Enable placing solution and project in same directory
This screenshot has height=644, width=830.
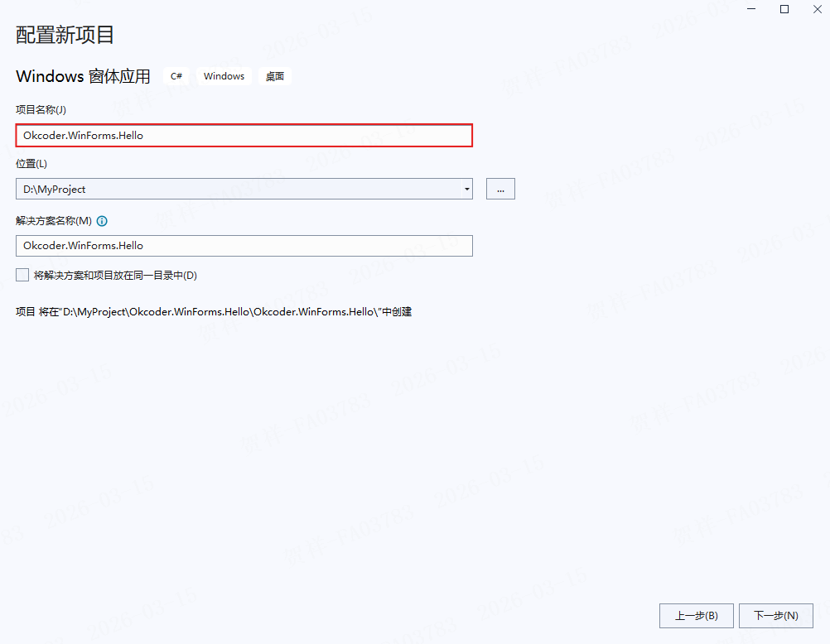coord(22,275)
